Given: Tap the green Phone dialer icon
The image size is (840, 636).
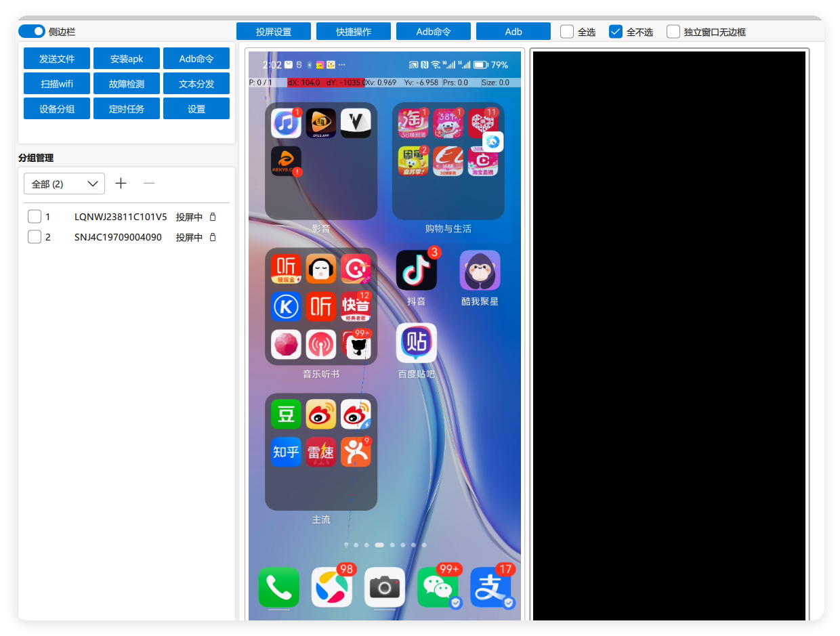Looking at the screenshot, I should point(278,587).
